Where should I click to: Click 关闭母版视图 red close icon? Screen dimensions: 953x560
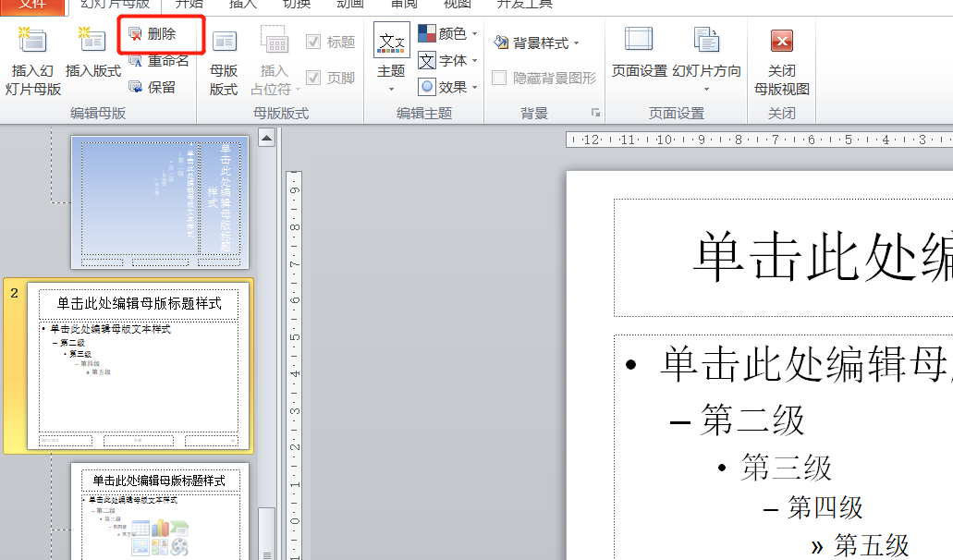click(x=782, y=42)
